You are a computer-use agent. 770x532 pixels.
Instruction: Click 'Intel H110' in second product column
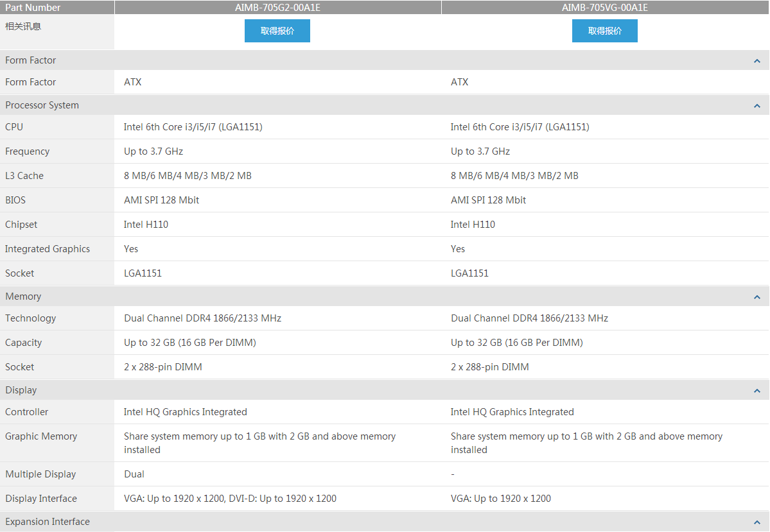tap(473, 225)
